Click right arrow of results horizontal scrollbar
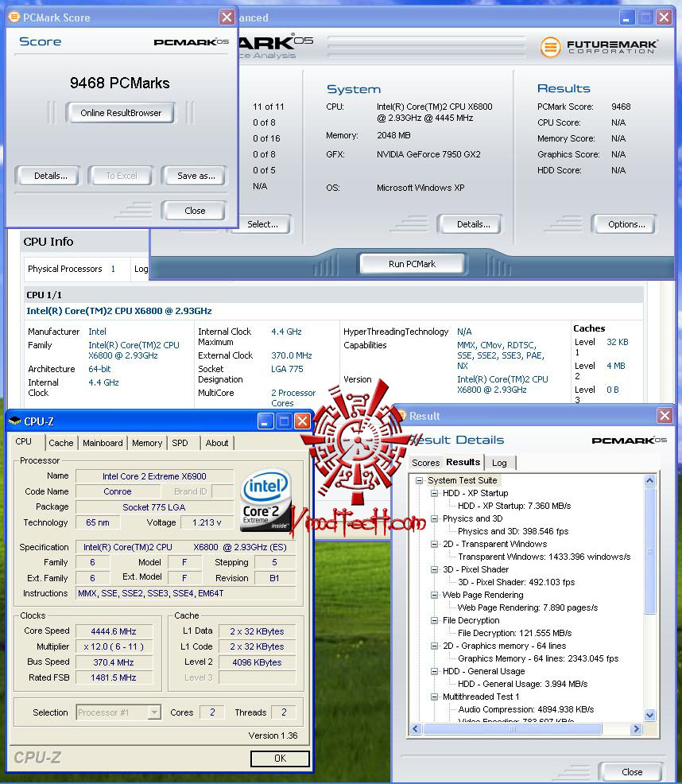Screen dimensions: 682x784 coord(636,728)
